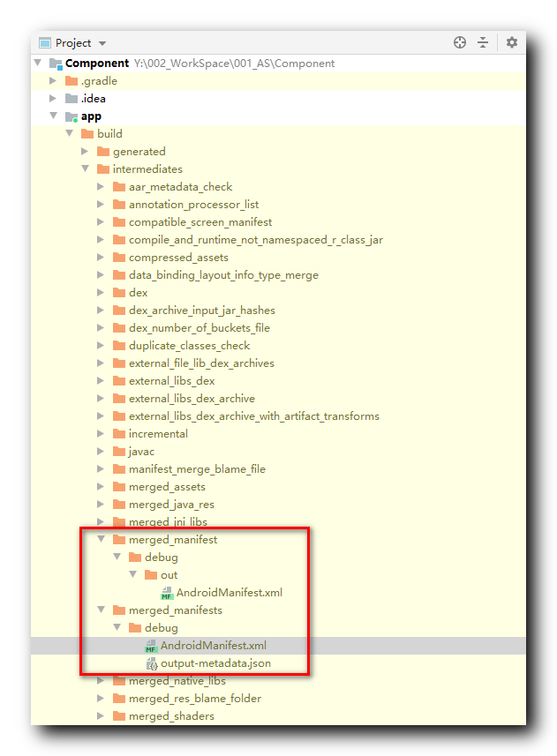Click the selected AndroidManifest.xml file icon
Viewport: 557px width, 756px height.
click(151, 646)
